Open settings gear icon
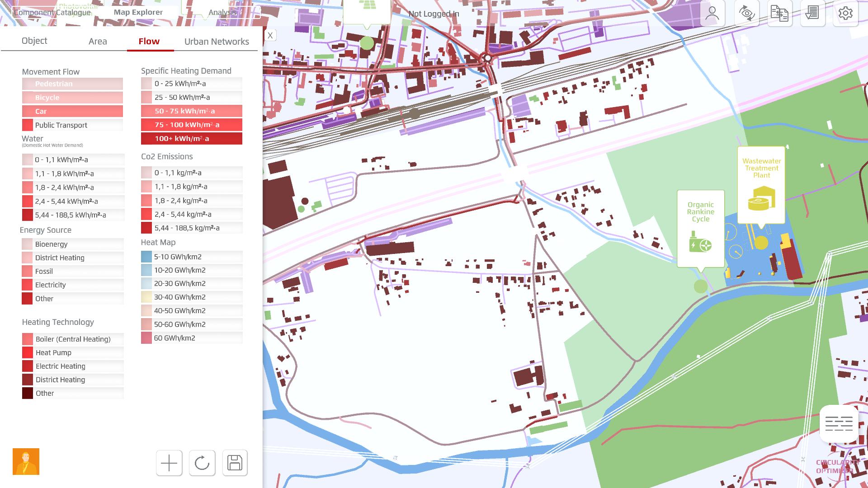This screenshot has width=868, height=488. (845, 14)
